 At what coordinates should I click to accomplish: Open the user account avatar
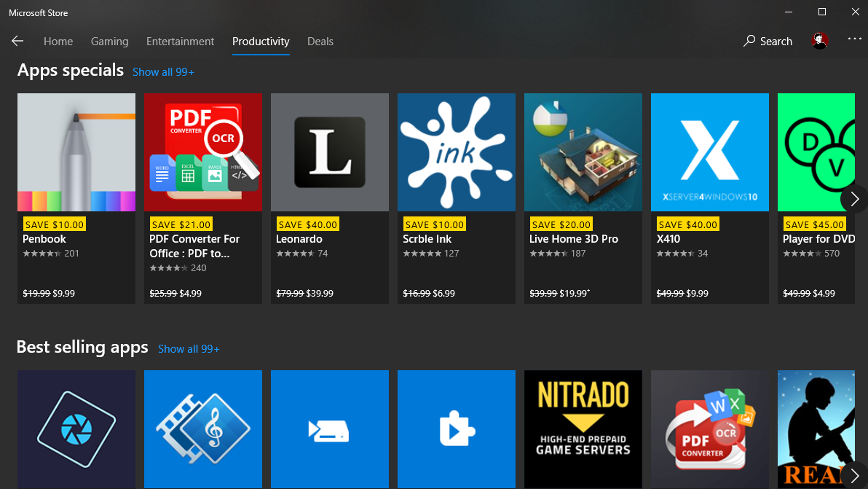(819, 41)
